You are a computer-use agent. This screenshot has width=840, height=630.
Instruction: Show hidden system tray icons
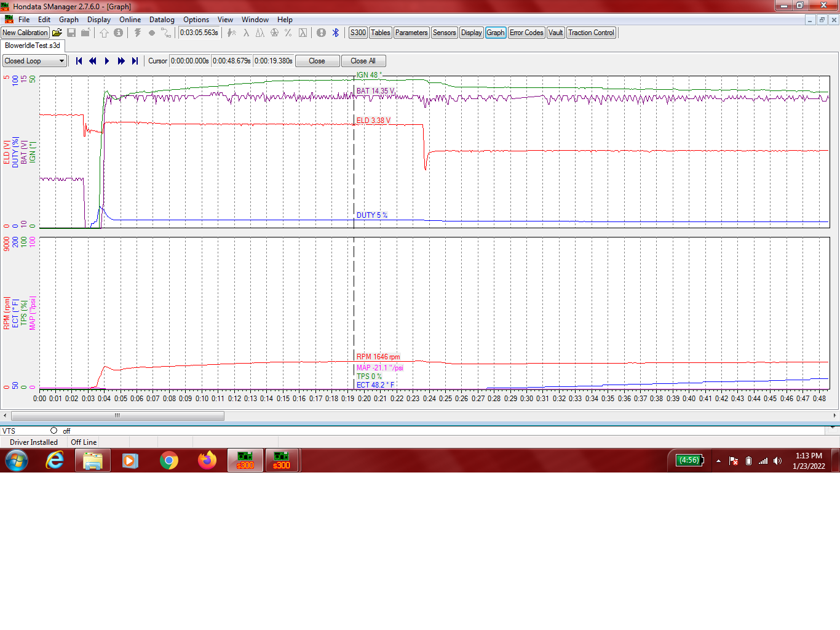[x=718, y=461]
